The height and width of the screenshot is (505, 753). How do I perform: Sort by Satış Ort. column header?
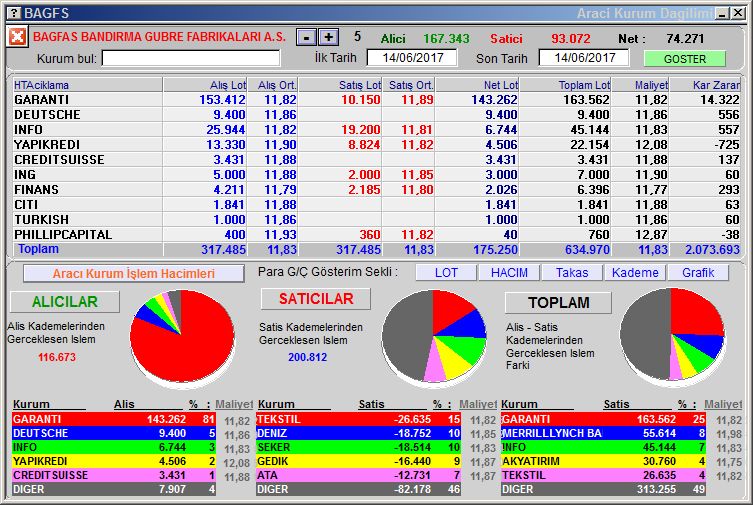pyautogui.click(x=409, y=85)
